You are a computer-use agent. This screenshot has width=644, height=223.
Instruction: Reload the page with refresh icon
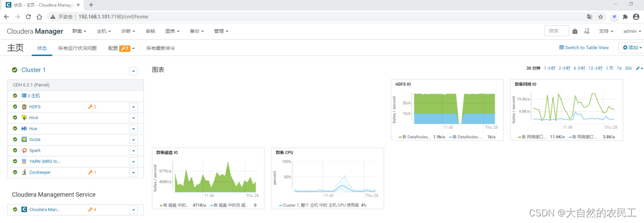click(28, 16)
